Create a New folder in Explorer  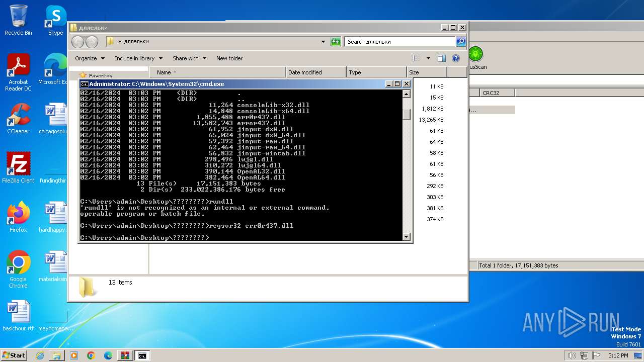click(x=229, y=58)
